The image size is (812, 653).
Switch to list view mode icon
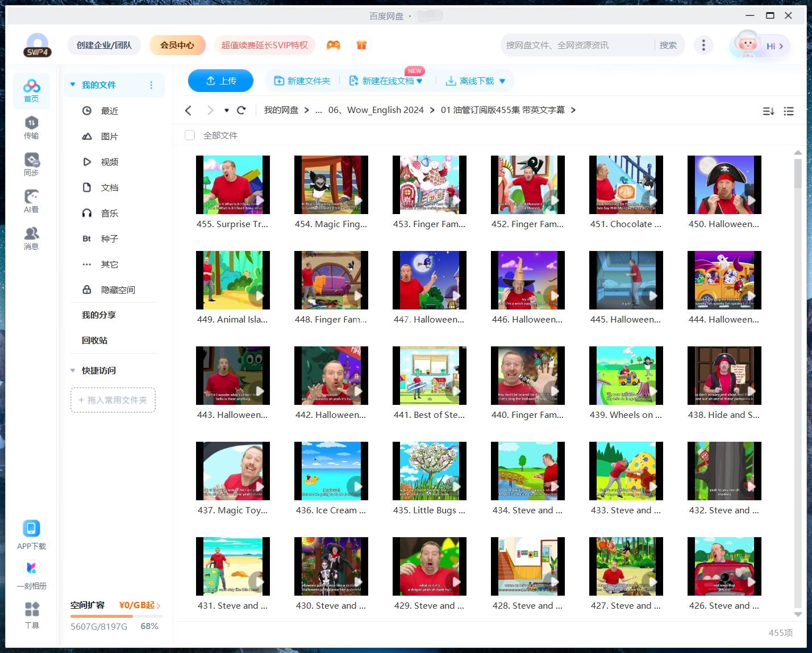click(789, 111)
